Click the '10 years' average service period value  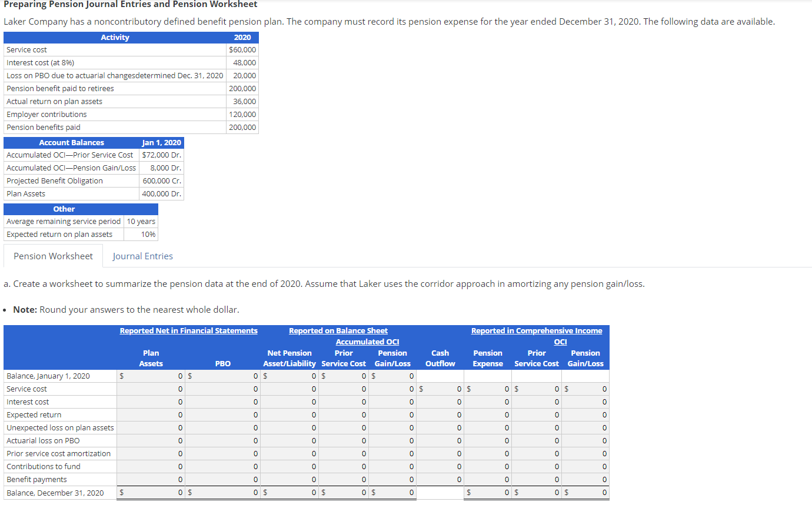coord(141,222)
